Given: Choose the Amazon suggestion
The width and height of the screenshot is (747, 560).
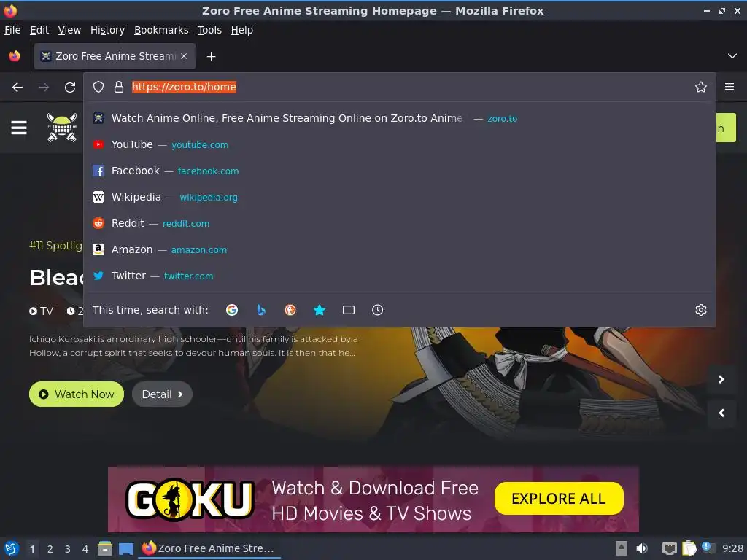Looking at the screenshot, I should coord(399,249).
